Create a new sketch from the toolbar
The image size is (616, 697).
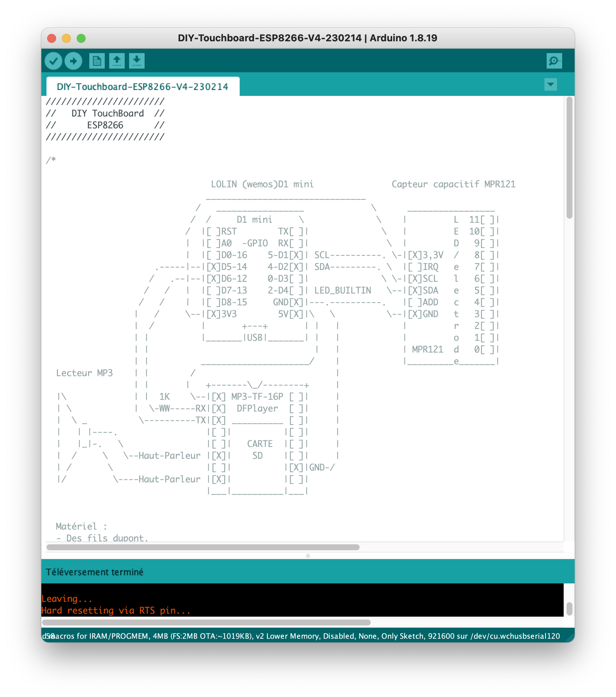[97, 61]
